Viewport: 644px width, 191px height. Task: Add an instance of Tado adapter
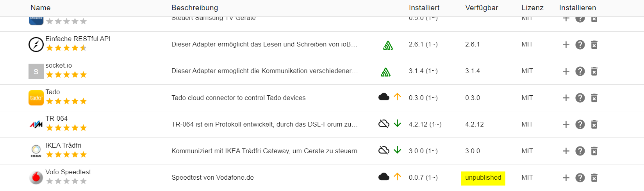(566, 98)
